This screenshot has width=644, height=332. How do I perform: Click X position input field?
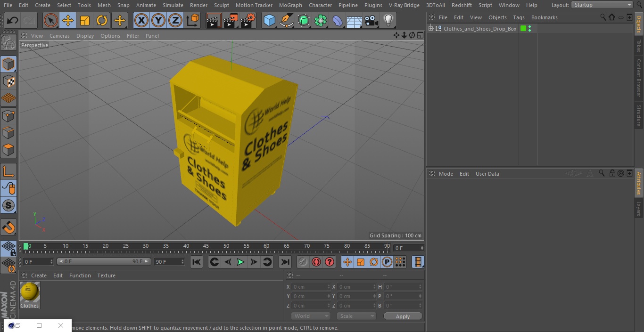(x=310, y=287)
